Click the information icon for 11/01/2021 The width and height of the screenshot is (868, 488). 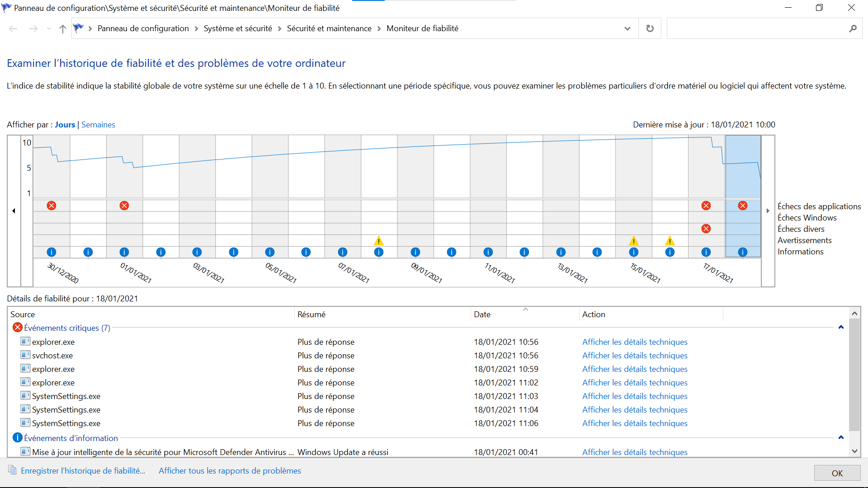tap(488, 252)
